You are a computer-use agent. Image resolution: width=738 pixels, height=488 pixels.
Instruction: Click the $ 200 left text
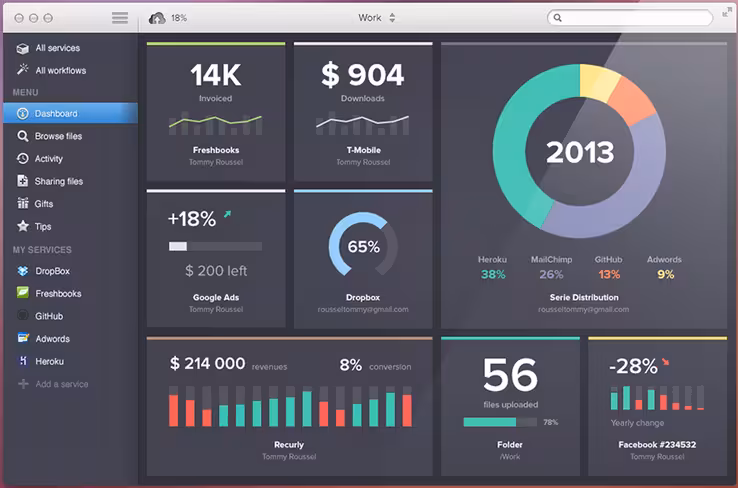coord(216,271)
